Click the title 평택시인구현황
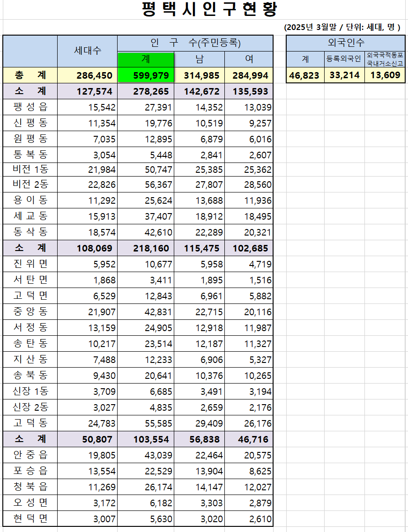408x532 pixels. [x=209, y=9]
